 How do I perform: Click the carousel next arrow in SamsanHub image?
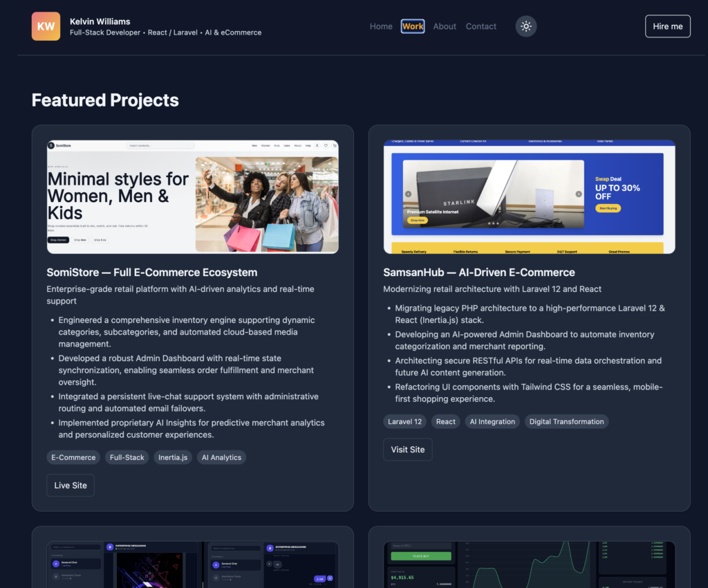[579, 194]
